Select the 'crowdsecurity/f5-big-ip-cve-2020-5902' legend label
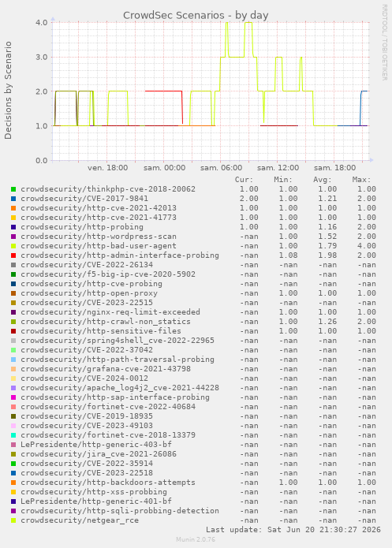This screenshot has width=392, height=548. click(108, 274)
